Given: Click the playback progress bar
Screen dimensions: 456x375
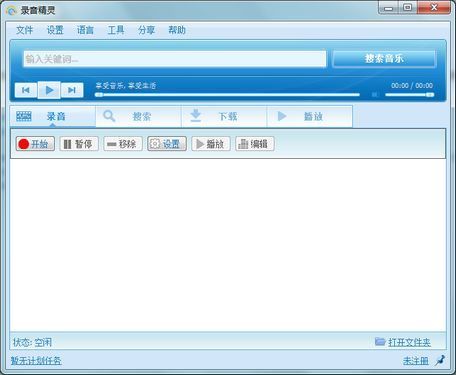Looking at the screenshot, I should pos(227,95).
